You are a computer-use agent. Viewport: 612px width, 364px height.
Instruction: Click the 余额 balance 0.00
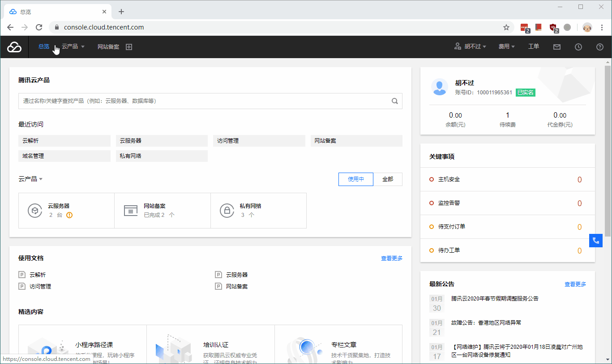click(455, 115)
